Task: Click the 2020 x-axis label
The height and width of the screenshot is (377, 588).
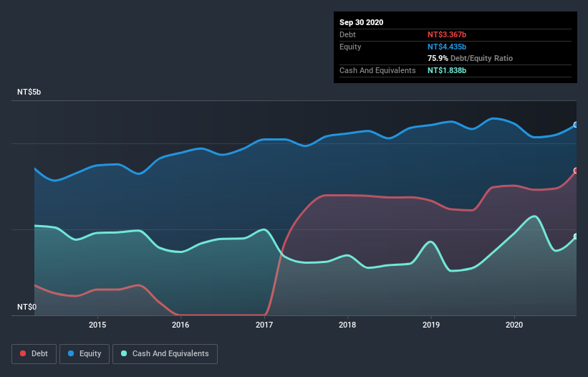Action: pos(514,325)
